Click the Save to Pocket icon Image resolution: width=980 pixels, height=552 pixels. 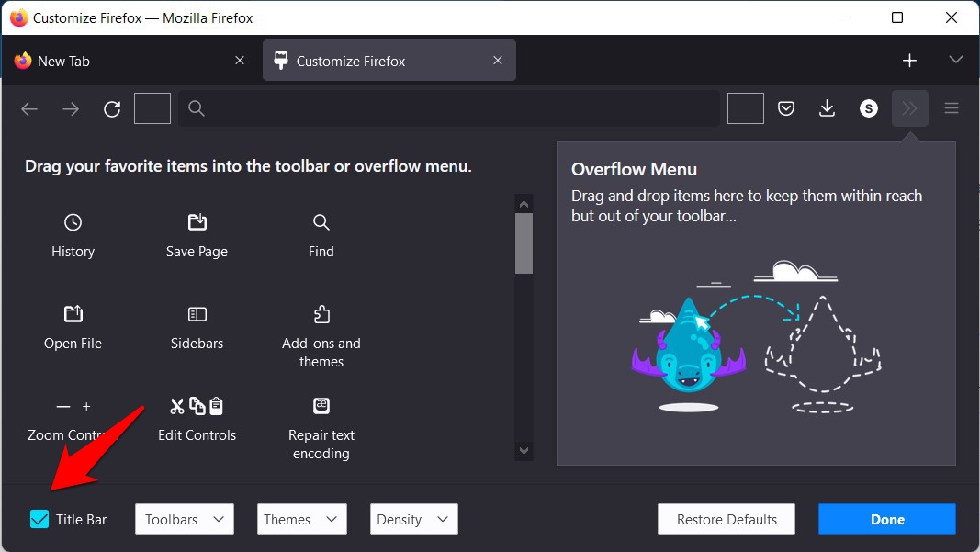coord(786,109)
